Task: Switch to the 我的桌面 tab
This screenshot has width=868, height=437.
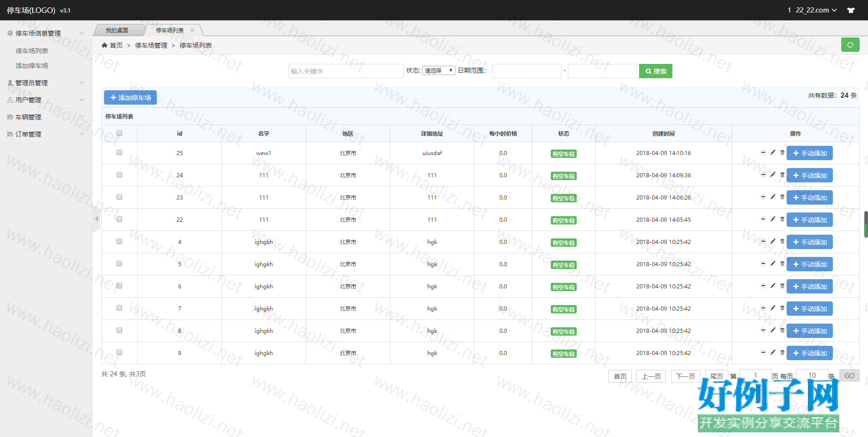Action: click(117, 31)
